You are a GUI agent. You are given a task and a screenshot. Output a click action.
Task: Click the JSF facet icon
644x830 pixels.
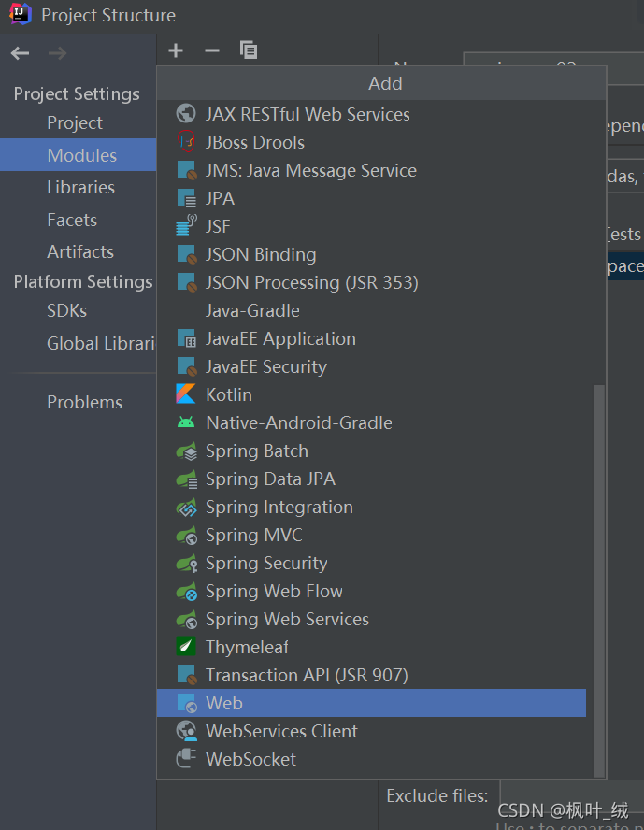[186, 226]
